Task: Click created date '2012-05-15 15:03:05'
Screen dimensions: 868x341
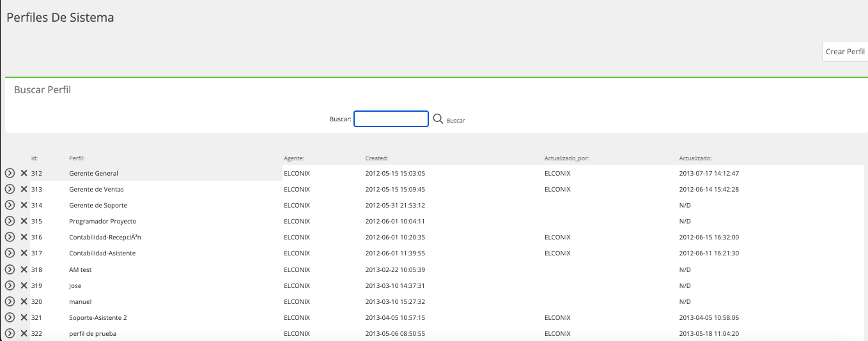Action: (x=395, y=173)
